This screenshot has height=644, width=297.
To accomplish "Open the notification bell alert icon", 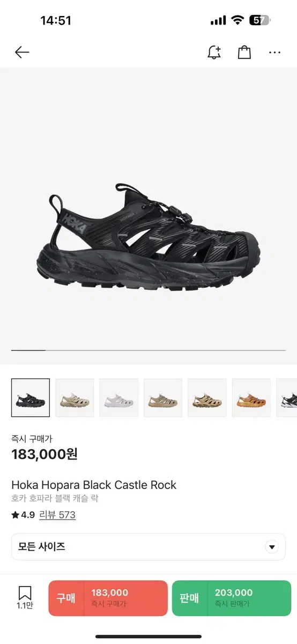I will pyautogui.click(x=214, y=52).
